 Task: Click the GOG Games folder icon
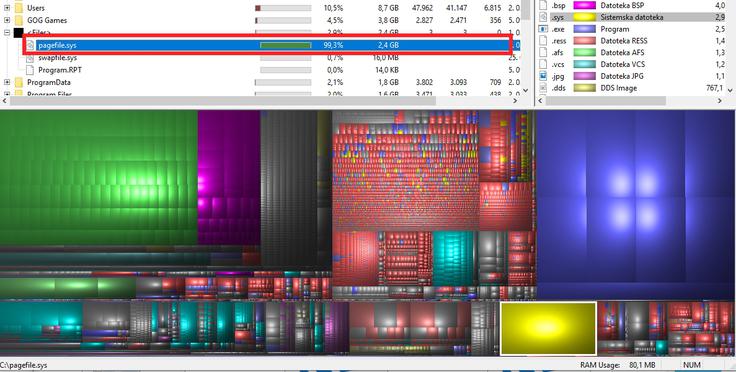(19, 20)
